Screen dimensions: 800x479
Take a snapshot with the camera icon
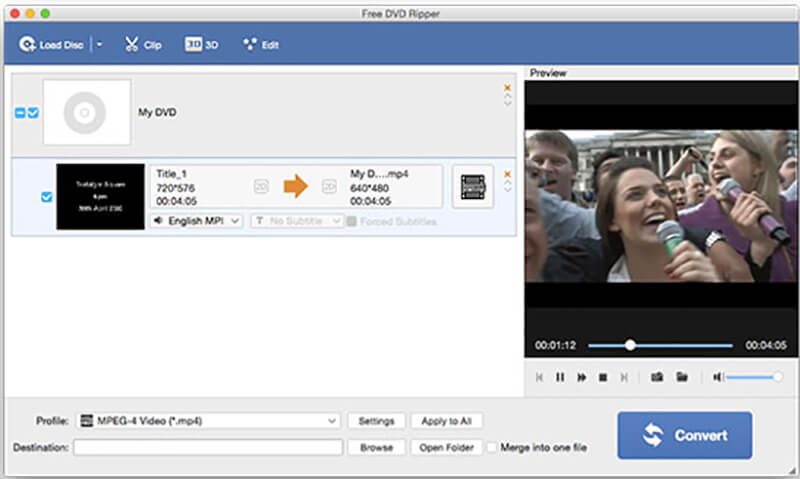[x=657, y=377]
